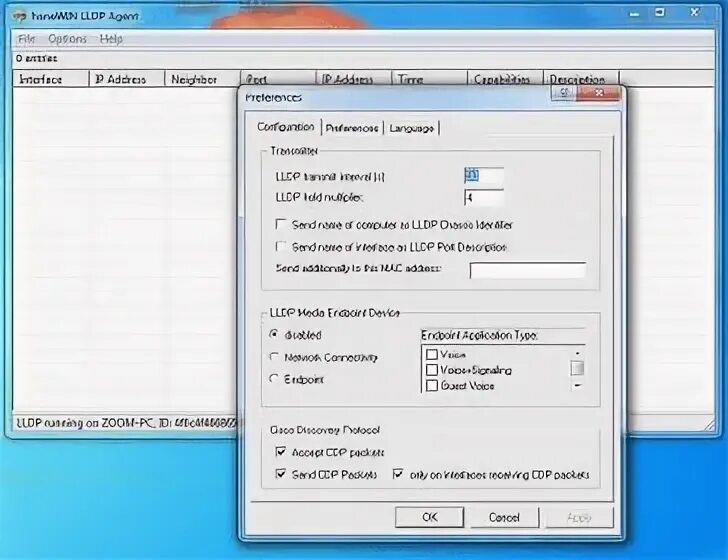Image resolution: width=728 pixels, height=560 pixels.
Task: Enable send interface name as Port Description
Action: (280, 247)
